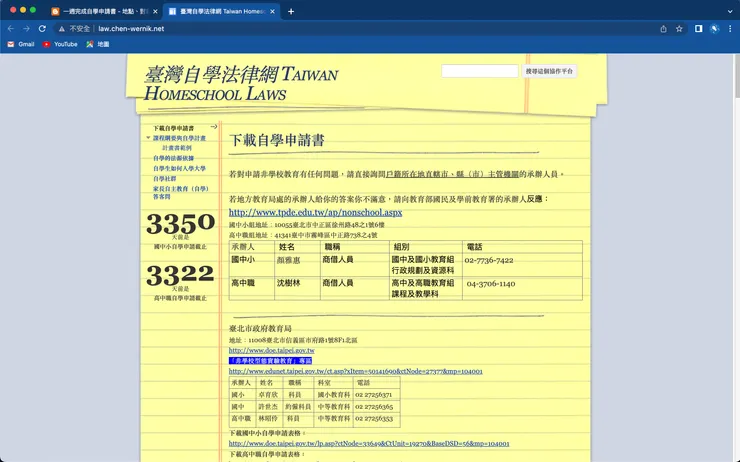The image size is (740, 462).
Task: Open 自學社群 sidebar link
Action: [164, 179]
